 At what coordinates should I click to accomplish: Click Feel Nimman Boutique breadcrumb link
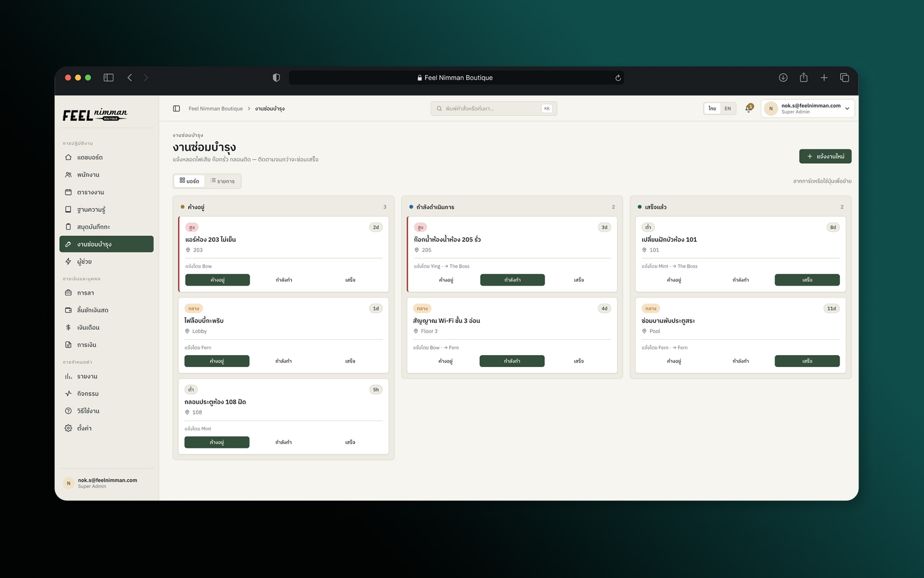click(216, 108)
